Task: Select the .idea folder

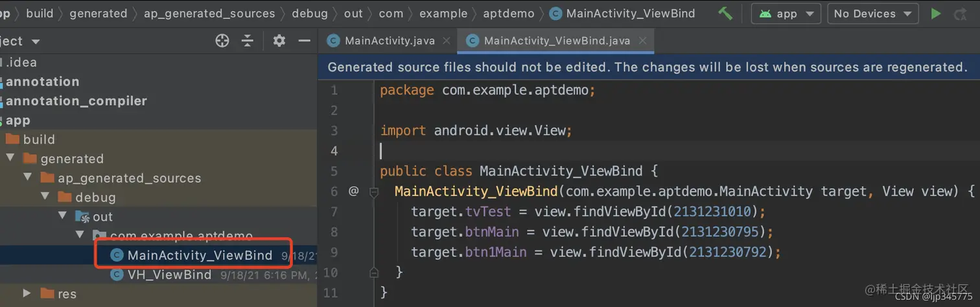Action: coord(21,63)
